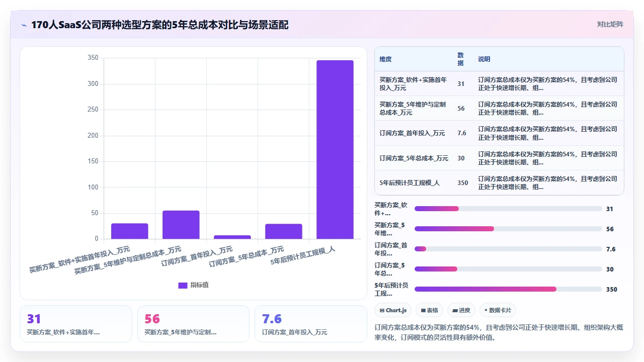This screenshot has height=362, width=644.
Task: Click the 订阅方案_首年投入 bar in chart
Action: tap(232, 237)
